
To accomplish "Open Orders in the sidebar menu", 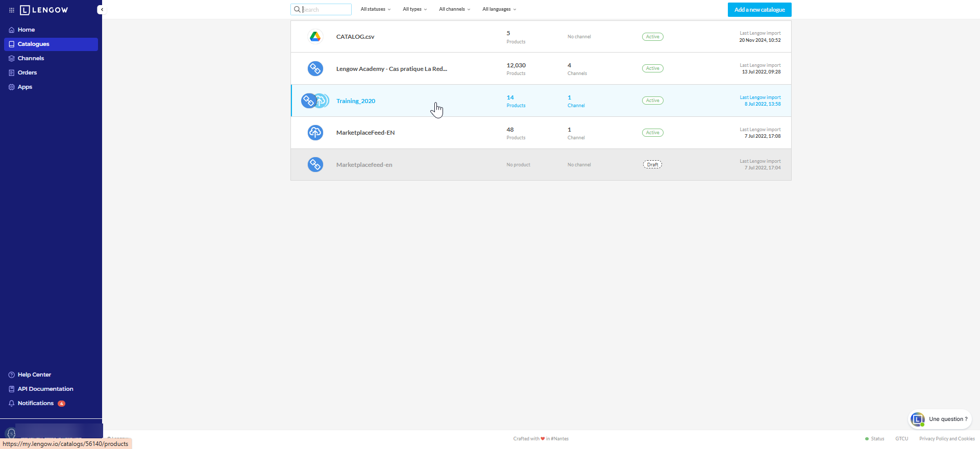I will tap(27, 72).
